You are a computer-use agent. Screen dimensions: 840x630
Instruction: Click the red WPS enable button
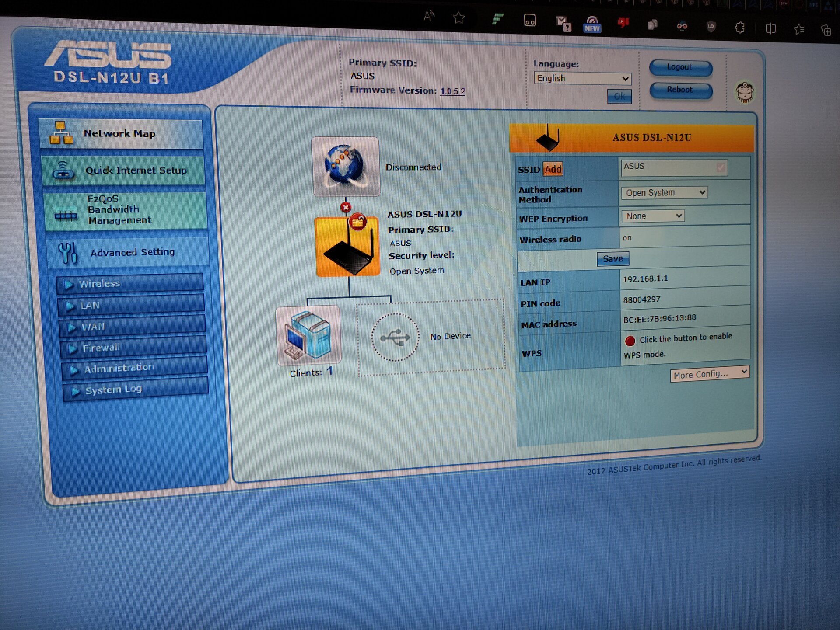(x=630, y=341)
